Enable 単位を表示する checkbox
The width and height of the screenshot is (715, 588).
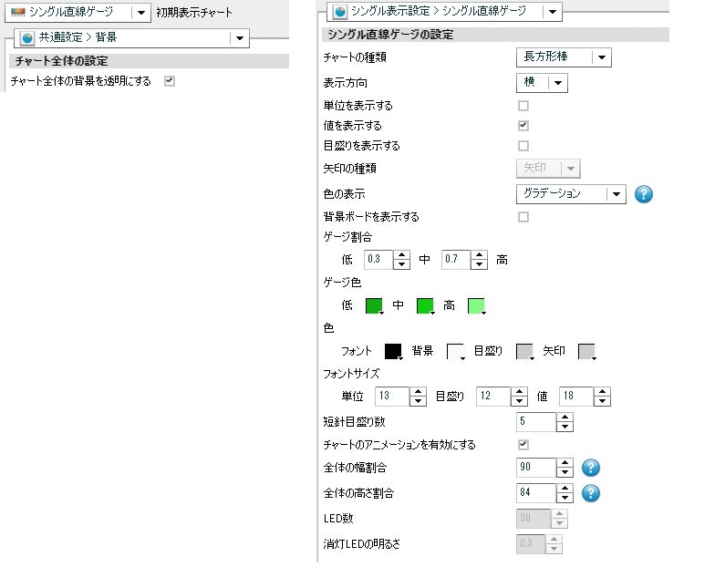(523, 106)
